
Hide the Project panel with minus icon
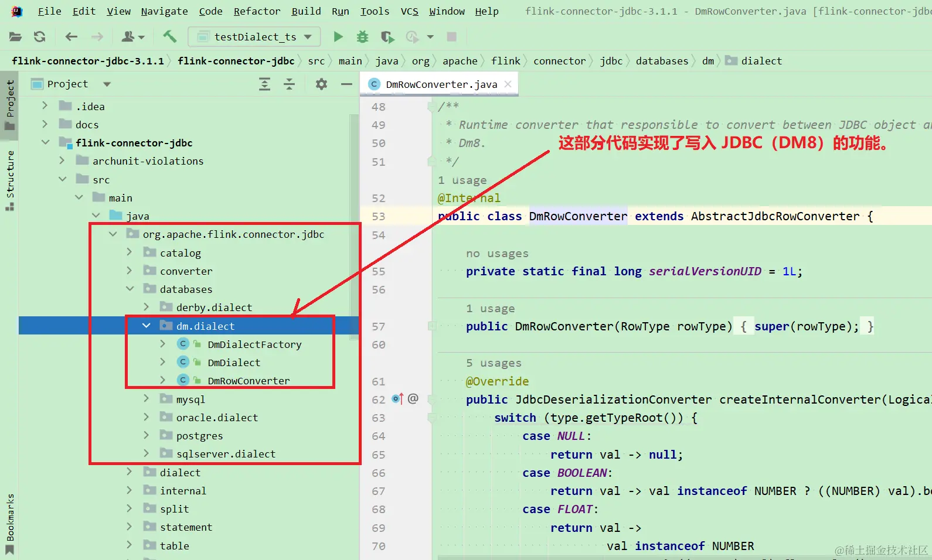tap(347, 84)
